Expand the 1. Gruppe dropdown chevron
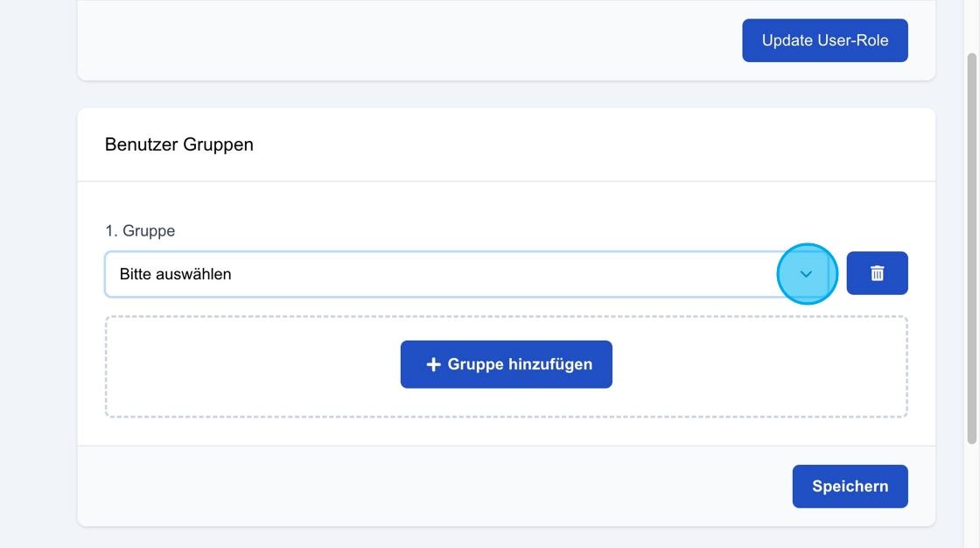 tap(806, 274)
